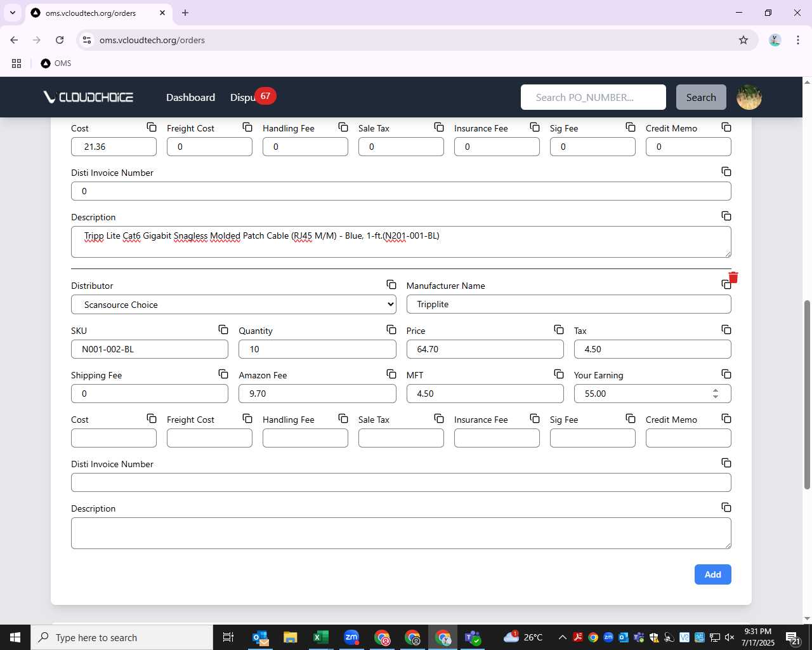The height and width of the screenshot is (650, 812).
Task: Open Excel from the taskbar
Action: click(320, 637)
